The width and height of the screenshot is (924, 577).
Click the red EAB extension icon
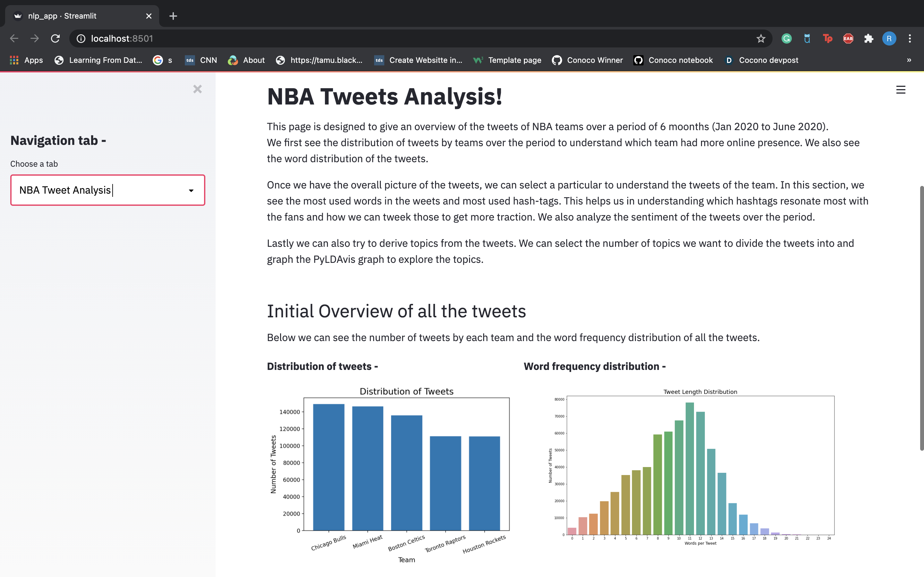848,38
